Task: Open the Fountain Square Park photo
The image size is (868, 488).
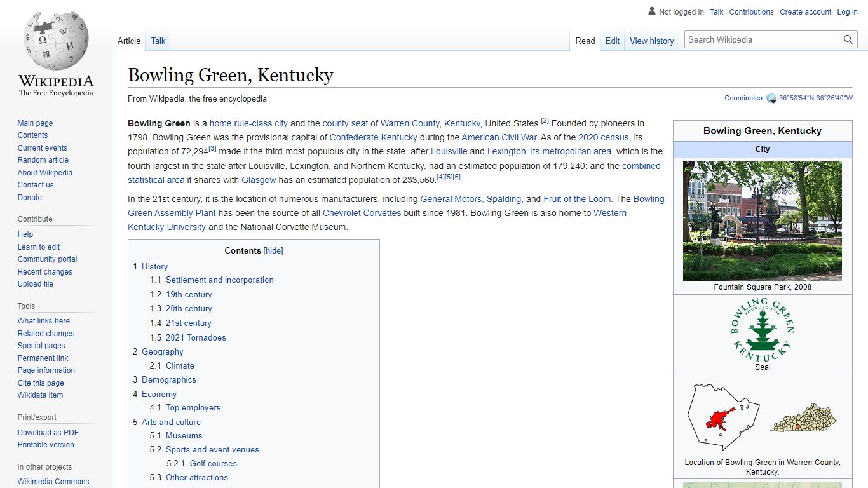Action: 763,221
